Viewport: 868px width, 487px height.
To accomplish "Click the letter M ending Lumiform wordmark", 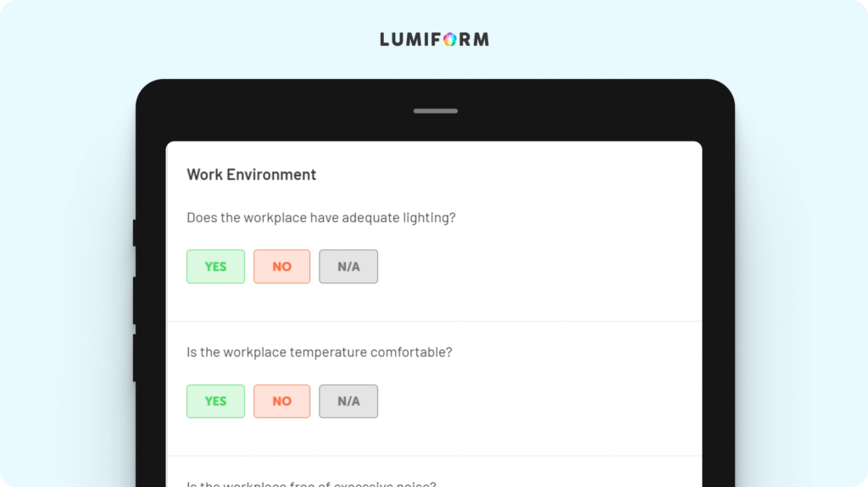I will pyautogui.click(x=481, y=39).
